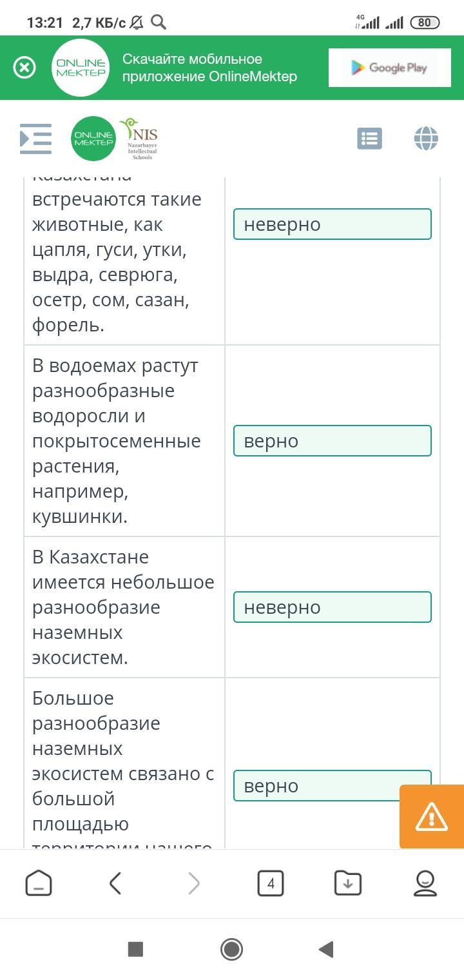Open the lesson list icon

pos(369,139)
